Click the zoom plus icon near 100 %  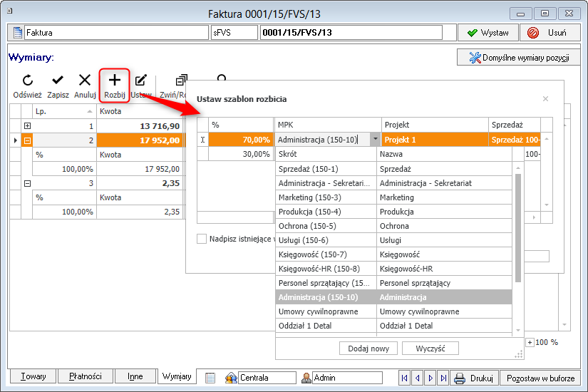click(530, 342)
